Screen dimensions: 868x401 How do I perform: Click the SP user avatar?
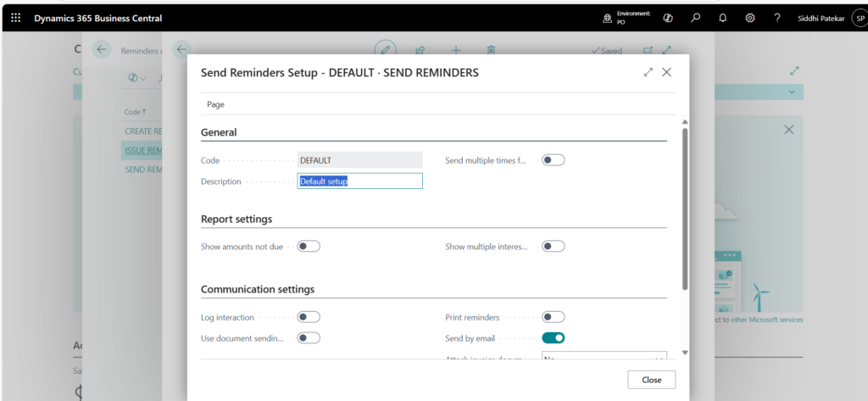(860, 19)
